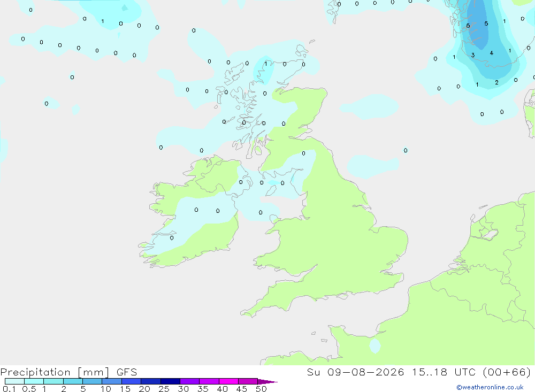The width and height of the screenshot is (535, 392).
Task: Click the 45–50 mm legend color swatch
Action: [248, 381]
